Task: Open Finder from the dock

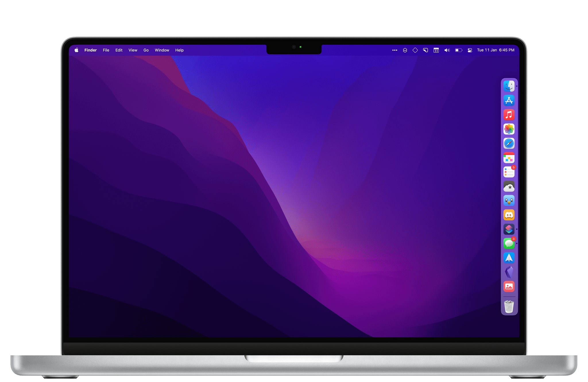Action: point(509,86)
